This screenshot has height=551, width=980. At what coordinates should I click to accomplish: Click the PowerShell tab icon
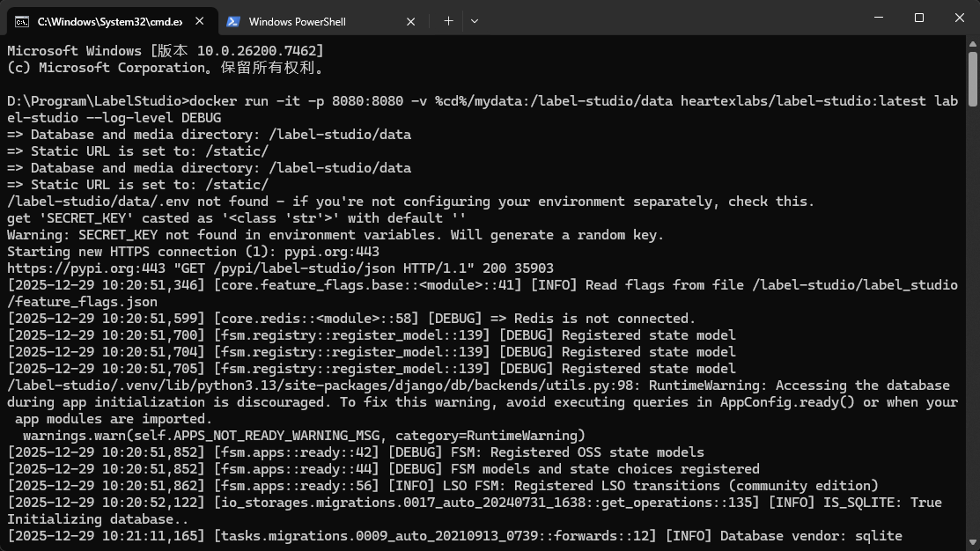(x=233, y=21)
